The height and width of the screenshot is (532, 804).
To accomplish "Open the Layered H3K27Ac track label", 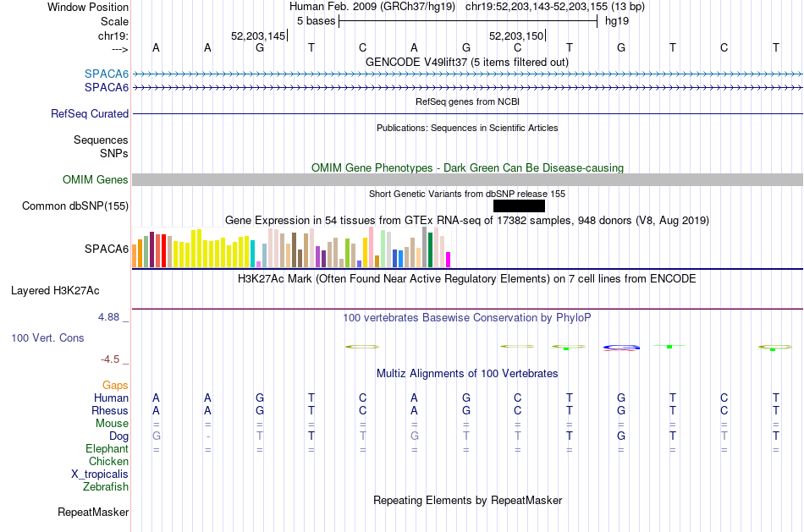I will [x=55, y=291].
